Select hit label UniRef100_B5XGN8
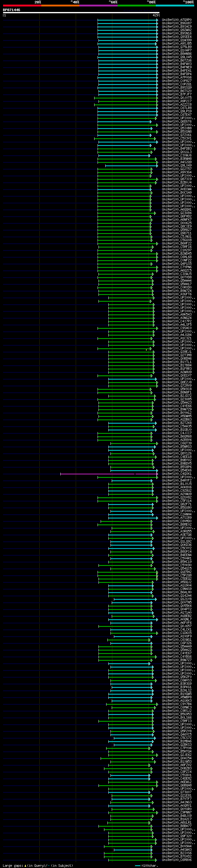This screenshot has height=868, width=197. click(x=176, y=131)
